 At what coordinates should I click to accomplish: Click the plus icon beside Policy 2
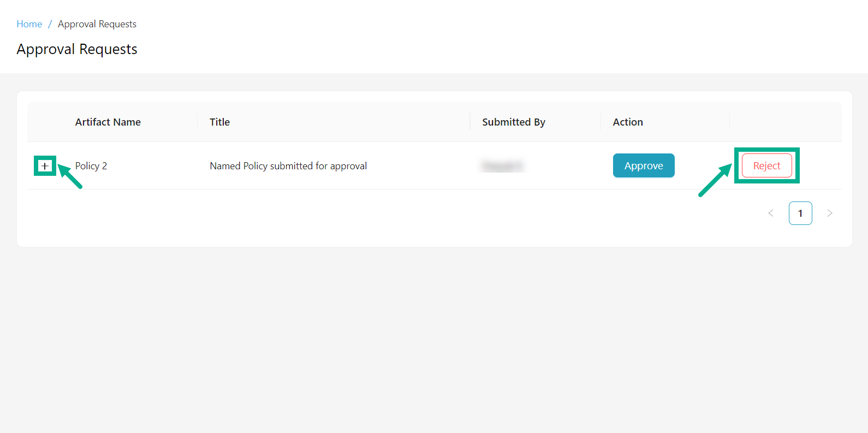tap(45, 165)
